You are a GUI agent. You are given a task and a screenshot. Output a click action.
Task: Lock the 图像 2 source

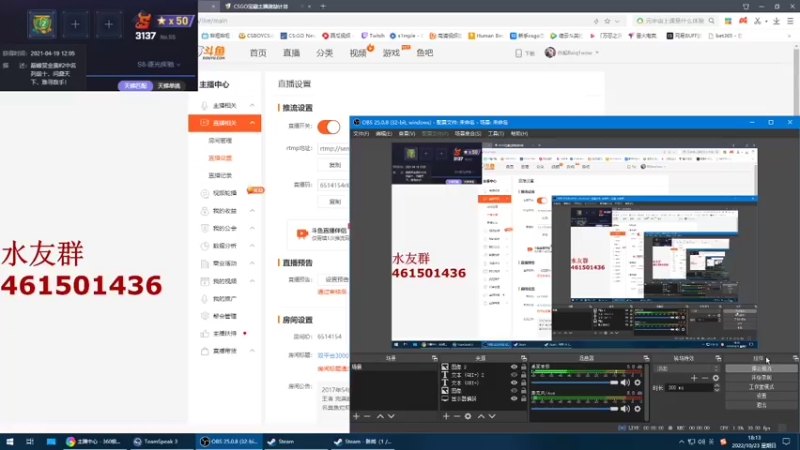tap(523, 367)
